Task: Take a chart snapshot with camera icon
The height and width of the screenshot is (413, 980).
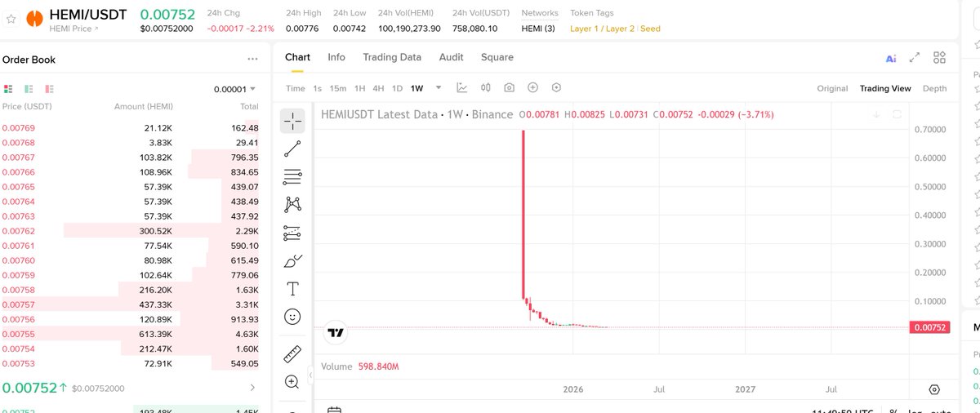Action: click(509, 88)
